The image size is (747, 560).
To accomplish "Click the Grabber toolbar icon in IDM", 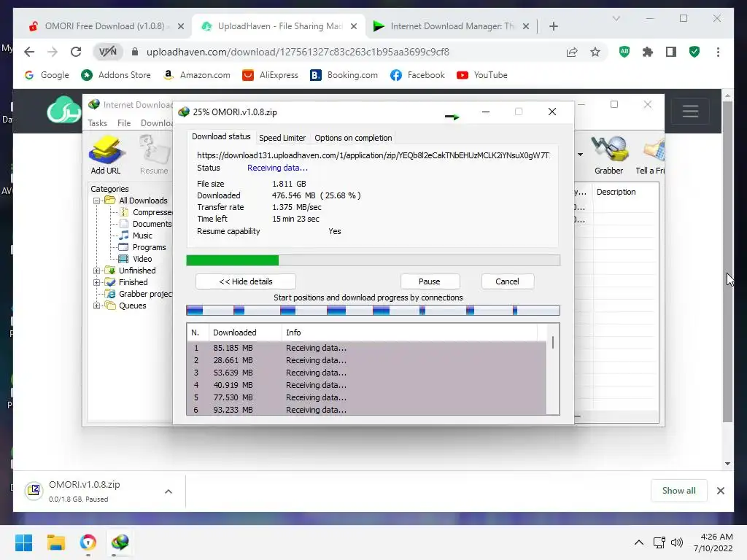I will (608, 155).
